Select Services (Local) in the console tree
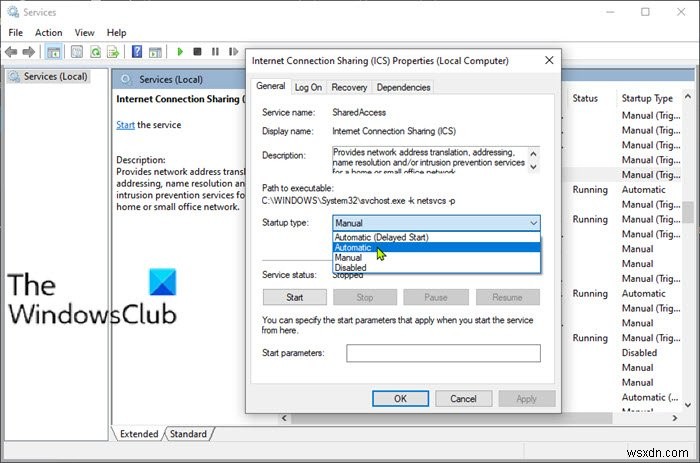Viewport: 700px width, 463px height. [55, 76]
